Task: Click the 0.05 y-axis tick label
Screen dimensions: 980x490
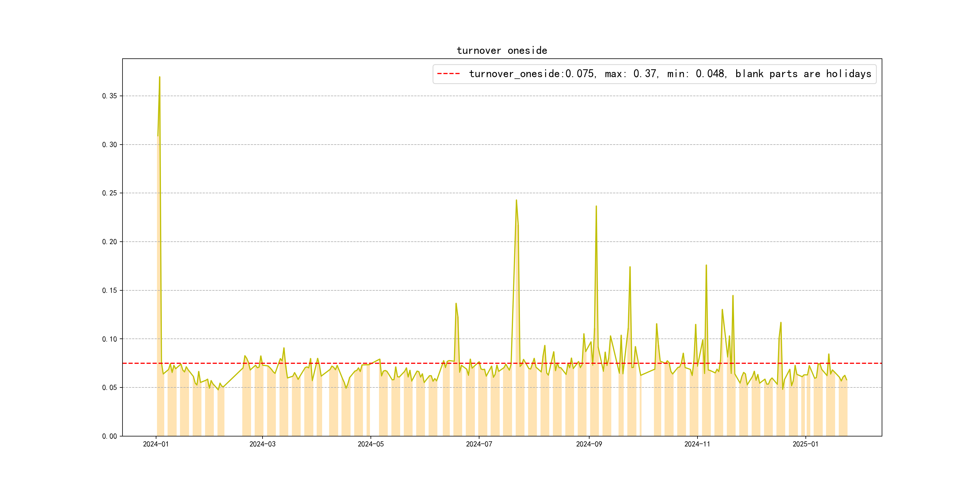Action: point(109,387)
